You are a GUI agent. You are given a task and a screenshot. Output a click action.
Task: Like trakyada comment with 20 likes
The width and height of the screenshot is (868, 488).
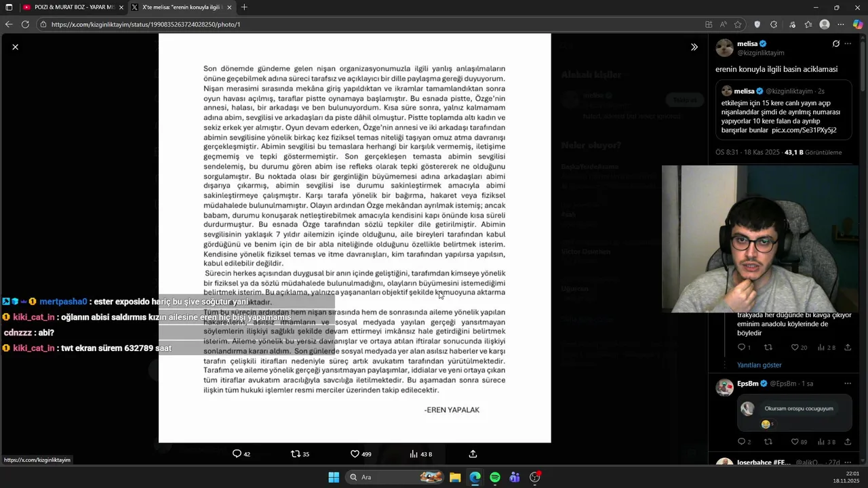coord(799,348)
